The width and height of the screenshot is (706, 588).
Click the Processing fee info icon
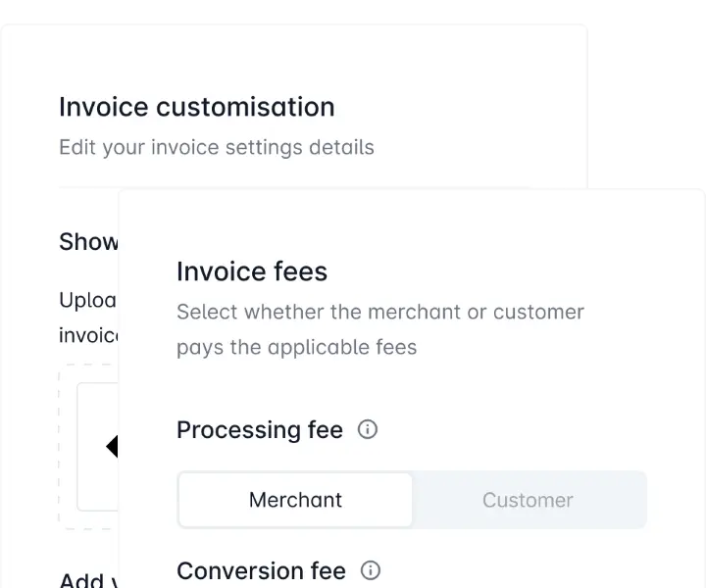[368, 429]
